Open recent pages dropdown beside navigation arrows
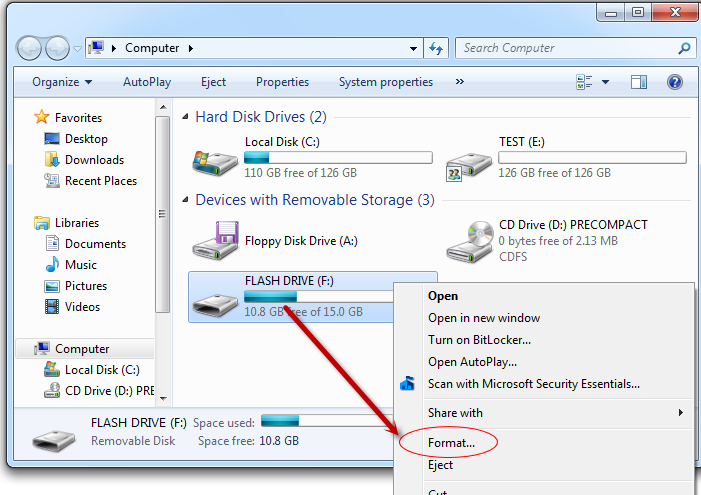701x495 pixels. pos(77,48)
